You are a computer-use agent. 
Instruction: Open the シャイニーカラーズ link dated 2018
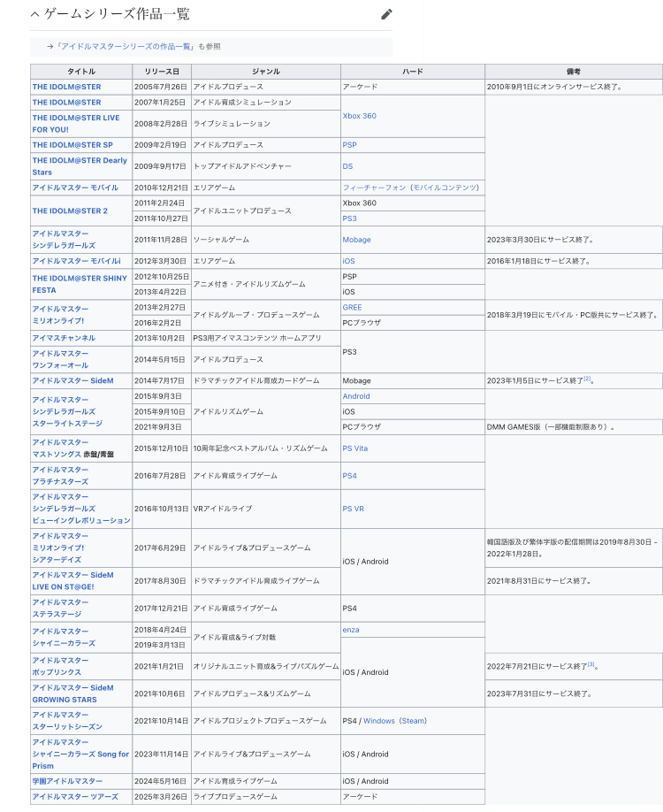click(x=65, y=638)
